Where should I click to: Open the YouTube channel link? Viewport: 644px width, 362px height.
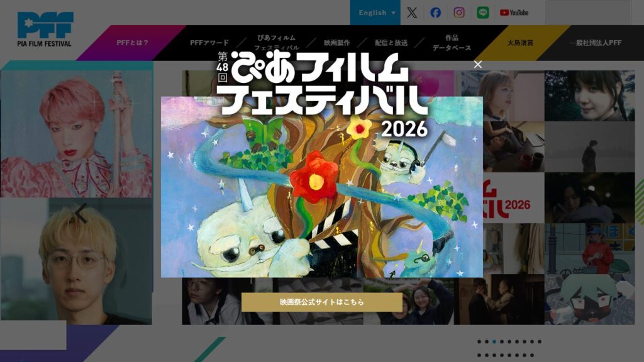514,13
